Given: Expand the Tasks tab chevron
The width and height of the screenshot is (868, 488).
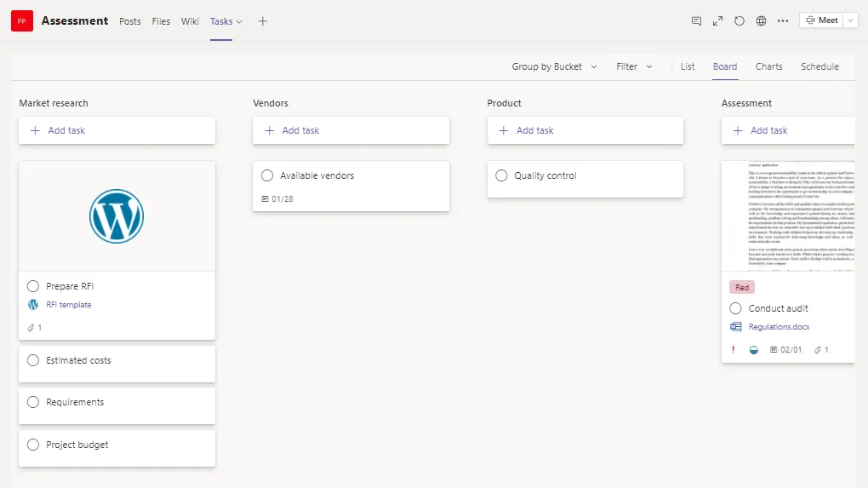Looking at the screenshot, I should click(239, 21).
